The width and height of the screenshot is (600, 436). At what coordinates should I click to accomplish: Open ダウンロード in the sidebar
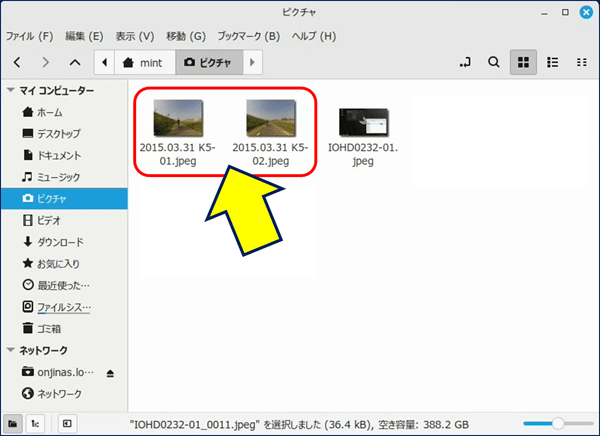(x=64, y=242)
